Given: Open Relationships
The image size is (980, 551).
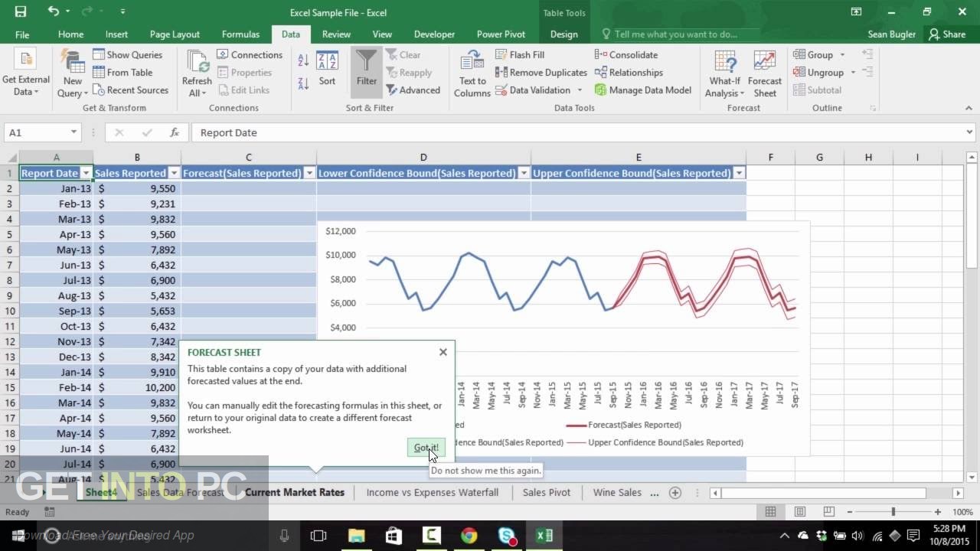Looking at the screenshot, I should pos(629,72).
